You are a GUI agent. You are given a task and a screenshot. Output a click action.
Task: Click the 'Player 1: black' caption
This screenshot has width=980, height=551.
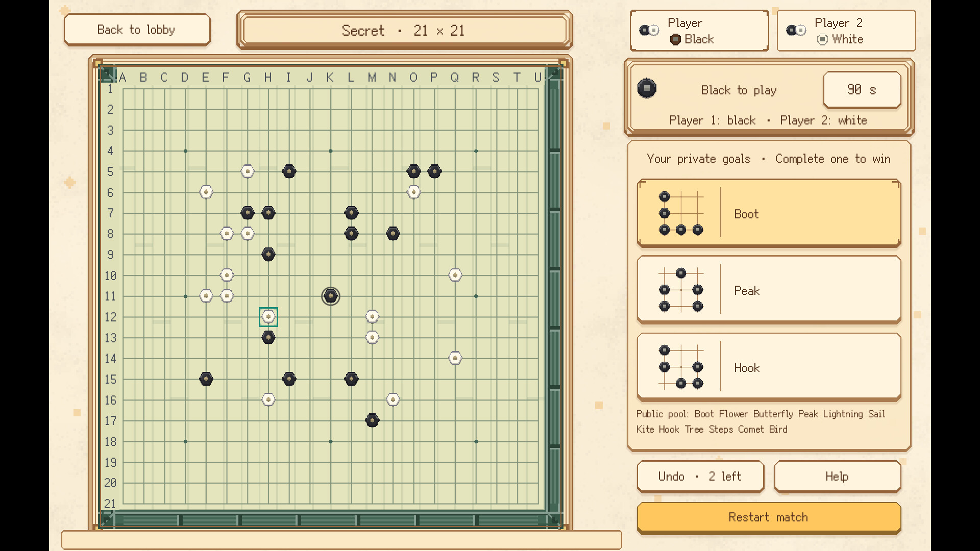tap(713, 120)
